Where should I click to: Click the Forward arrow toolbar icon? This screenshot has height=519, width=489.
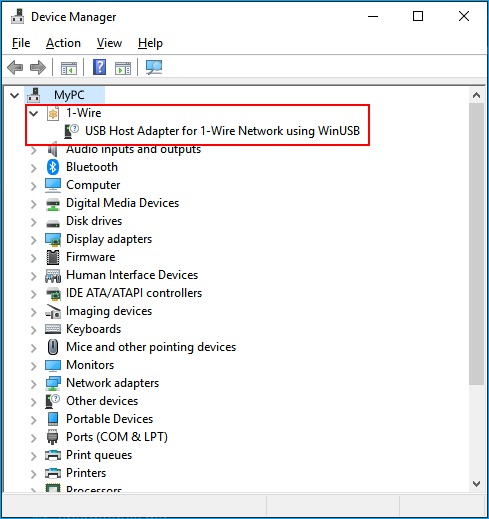[x=38, y=68]
